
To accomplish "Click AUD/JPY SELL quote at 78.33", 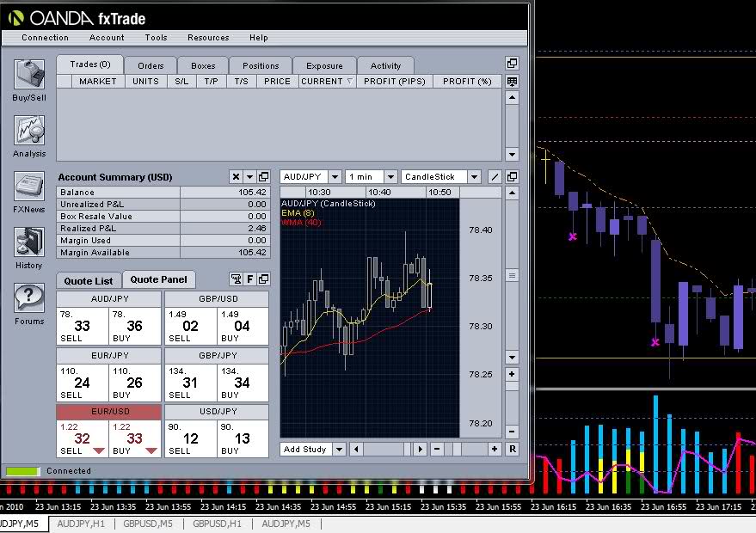I will pyautogui.click(x=82, y=327).
